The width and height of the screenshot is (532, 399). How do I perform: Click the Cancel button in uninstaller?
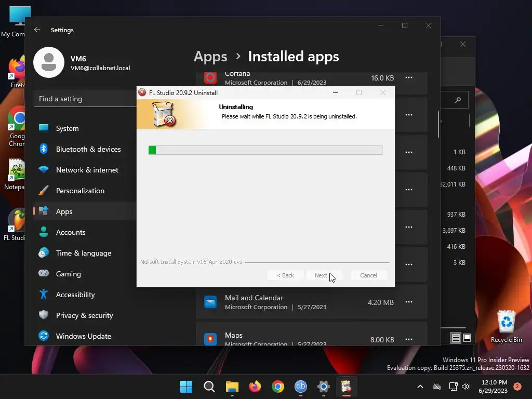tap(368, 275)
